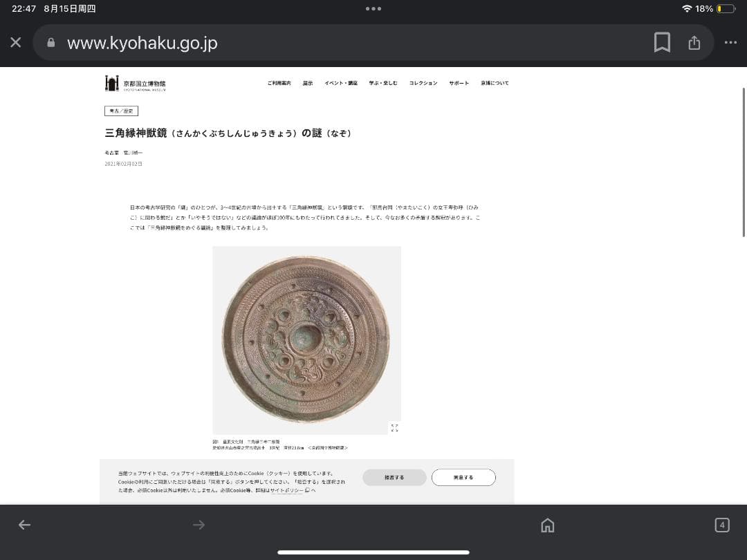Image resolution: width=747 pixels, height=560 pixels.
Task: Click the padlock icon in the address bar
Action: coord(51,42)
